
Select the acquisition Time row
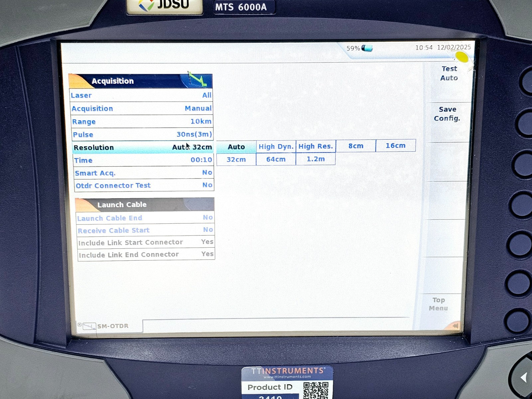pyautogui.click(x=143, y=160)
